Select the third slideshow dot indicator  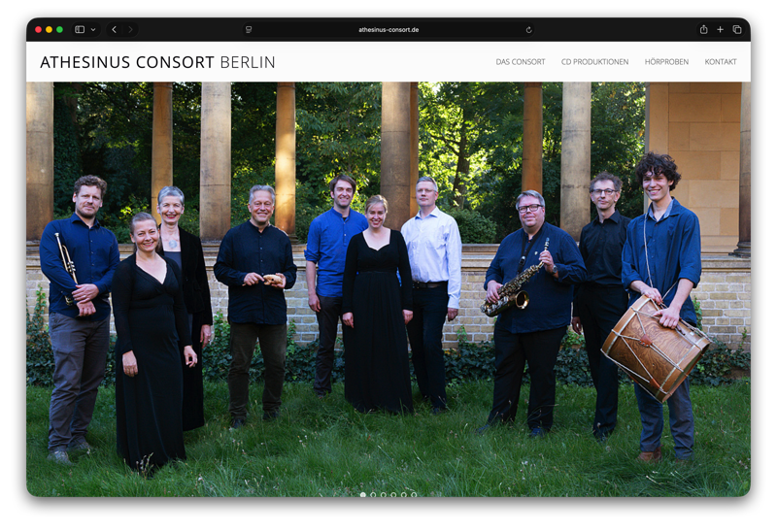pyautogui.click(x=383, y=494)
